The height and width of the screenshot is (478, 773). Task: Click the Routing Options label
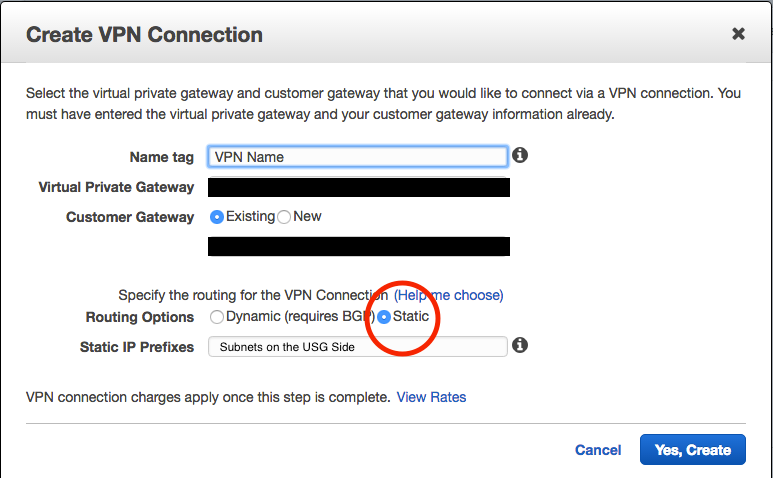(140, 317)
